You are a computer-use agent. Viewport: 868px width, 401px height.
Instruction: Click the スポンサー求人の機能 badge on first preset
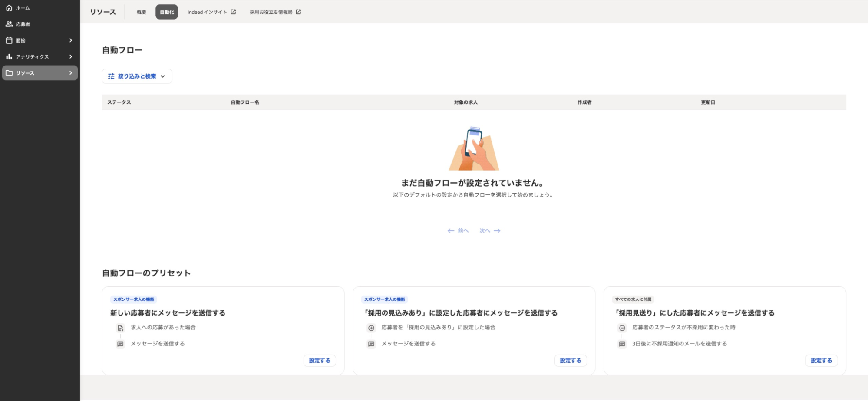click(134, 299)
